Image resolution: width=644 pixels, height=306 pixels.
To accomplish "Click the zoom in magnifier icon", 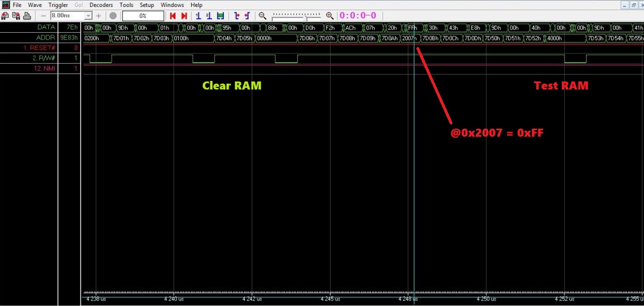I will [330, 16].
